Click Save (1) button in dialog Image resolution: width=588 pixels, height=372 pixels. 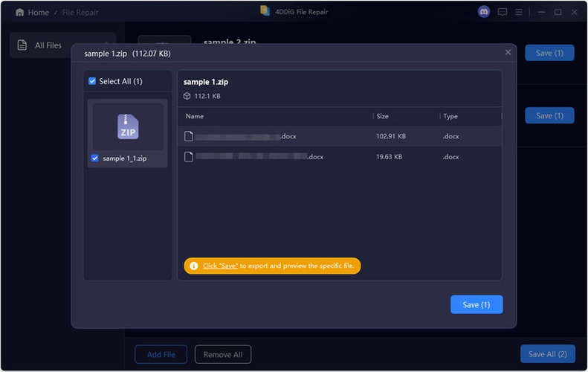pyautogui.click(x=476, y=304)
